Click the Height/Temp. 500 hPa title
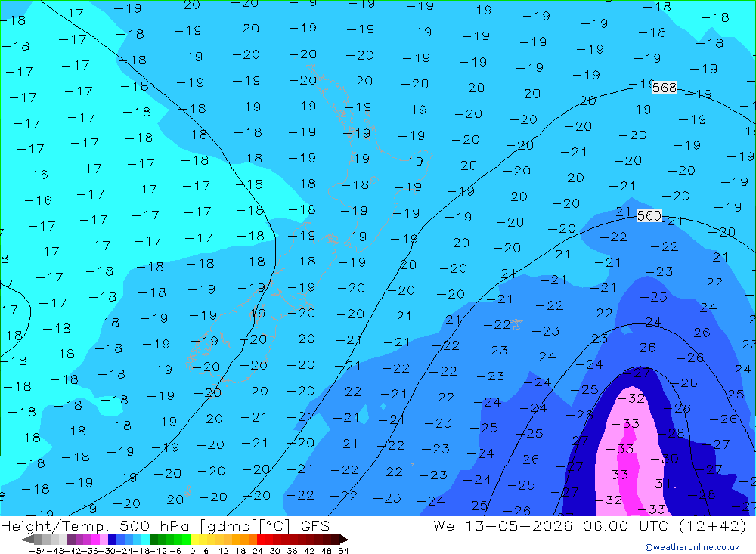 (x=98, y=525)
